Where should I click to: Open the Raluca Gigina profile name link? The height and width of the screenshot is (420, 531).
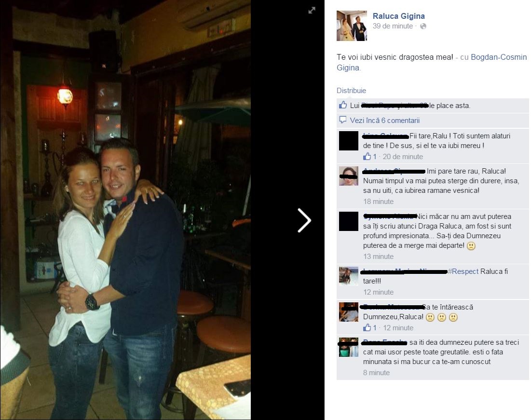398,16
